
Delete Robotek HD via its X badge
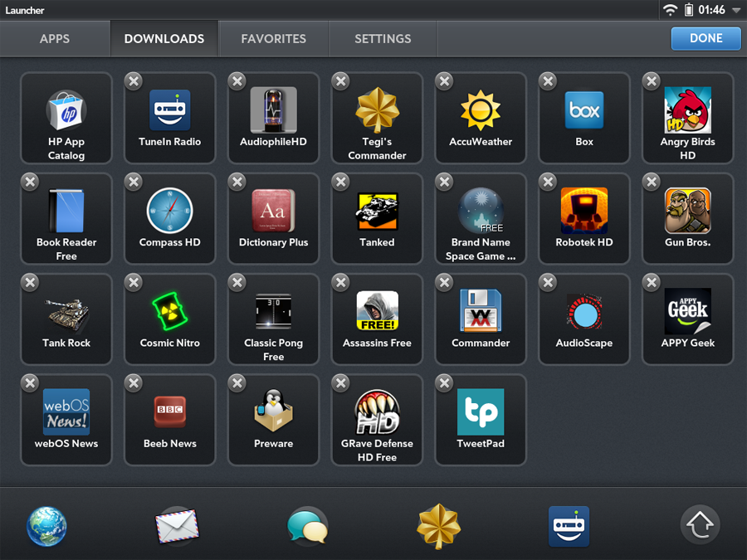[x=548, y=182]
